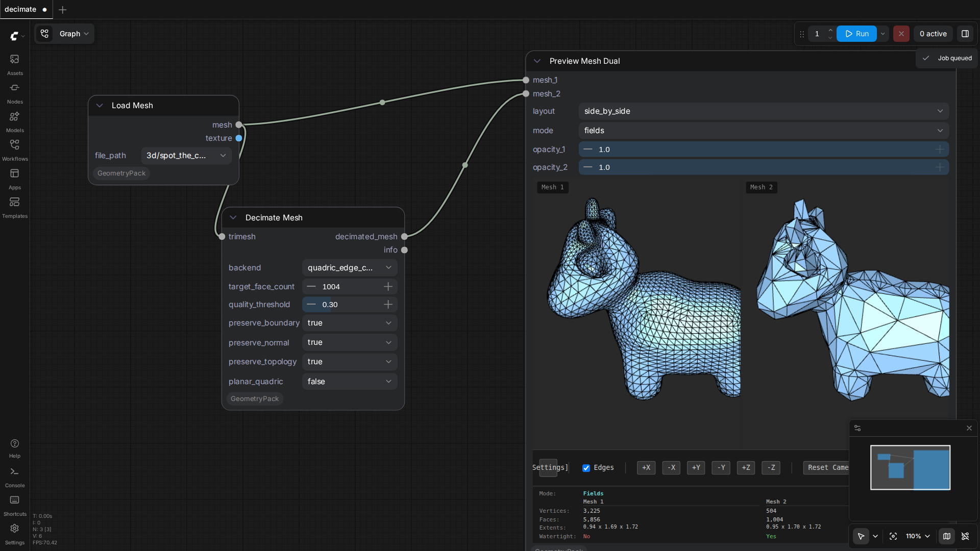Open the Console panel
Screen dimensions: 980x551
[15, 478]
